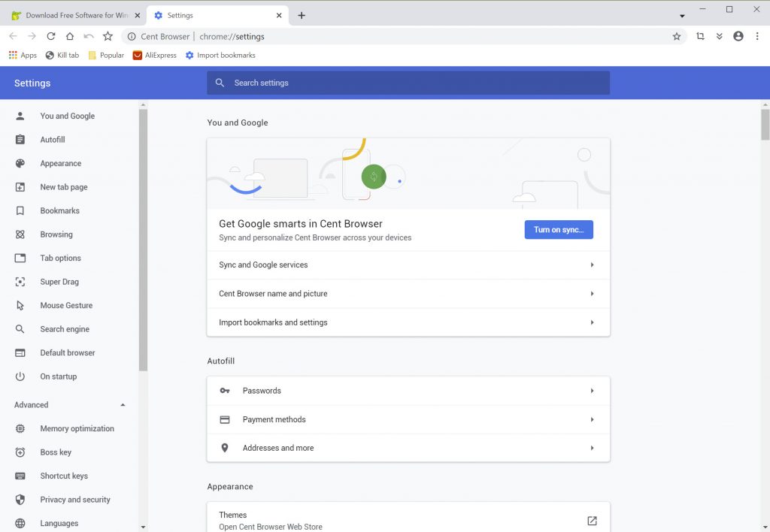Click the Autofill clipboard icon
The width and height of the screenshot is (770, 532).
pos(20,140)
